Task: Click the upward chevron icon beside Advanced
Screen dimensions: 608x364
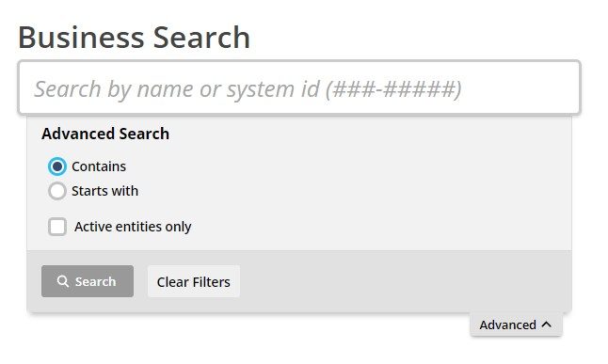Action: pos(546,324)
